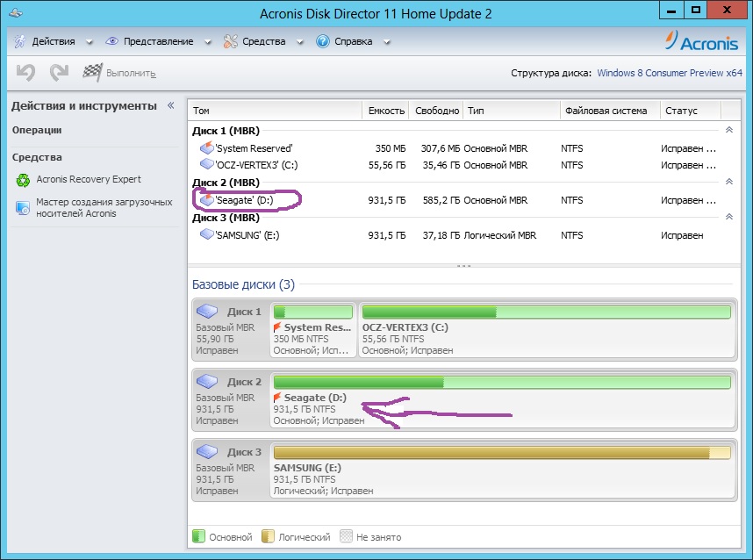Image resolution: width=753 pixels, height=560 pixels.
Task: Click the tools icon beside Средства
Action: pyautogui.click(x=231, y=42)
